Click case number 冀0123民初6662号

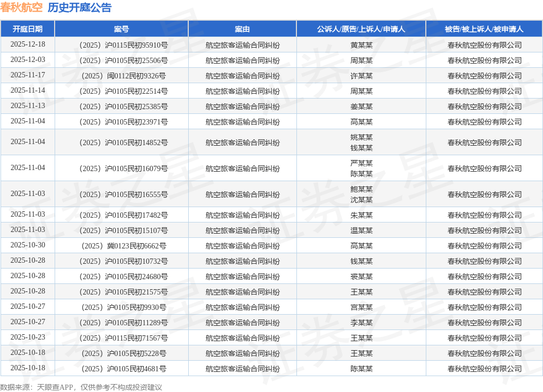pyautogui.click(x=124, y=246)
